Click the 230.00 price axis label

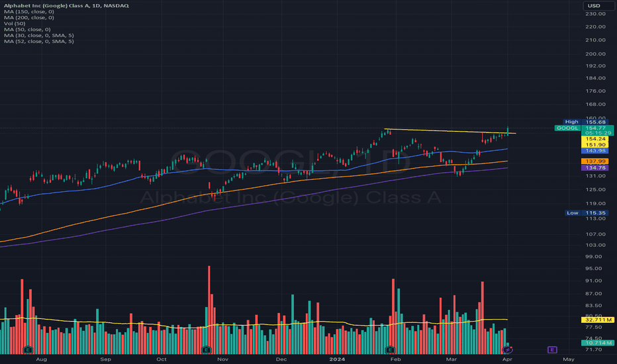(x=595, y=14)
